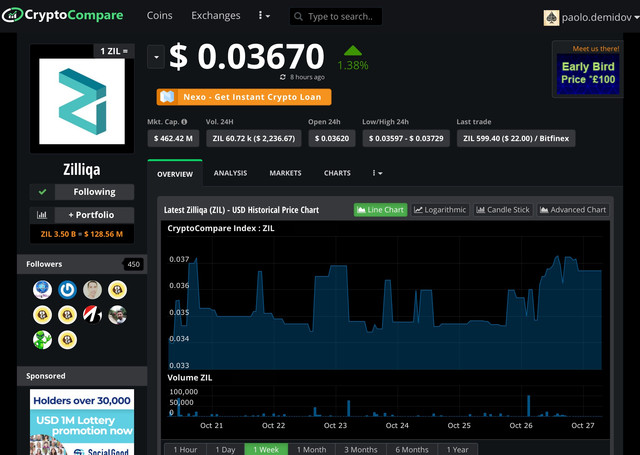This screenshot has height=455, width=640.
Task: Open the Advanced Chart
Action: tap(573, 210)
